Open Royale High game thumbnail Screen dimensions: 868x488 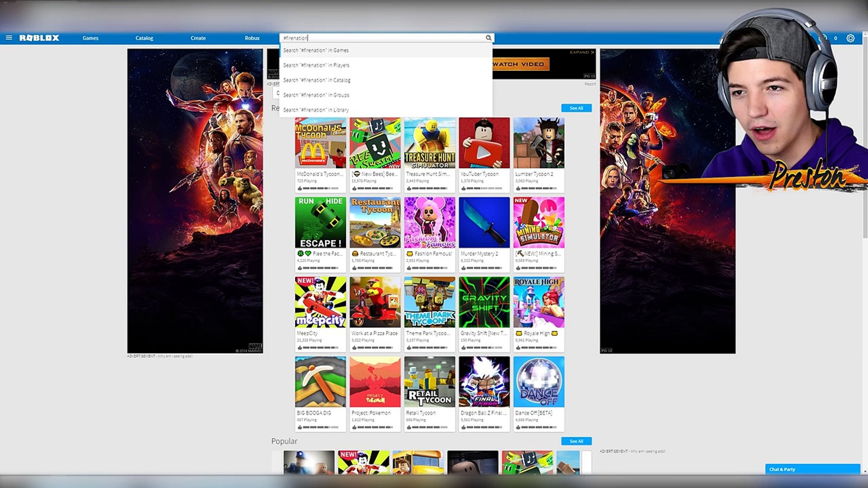539,302
